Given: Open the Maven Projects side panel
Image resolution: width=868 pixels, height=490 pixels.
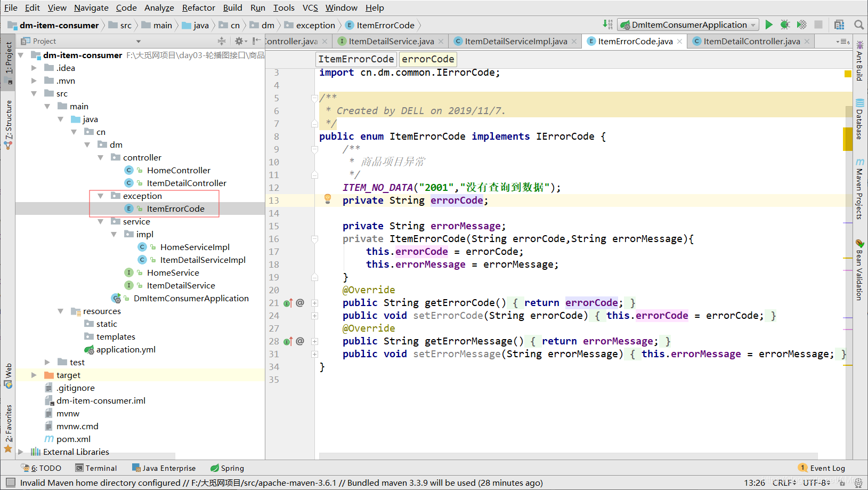Looking at the screenshot, I should 859,189.
